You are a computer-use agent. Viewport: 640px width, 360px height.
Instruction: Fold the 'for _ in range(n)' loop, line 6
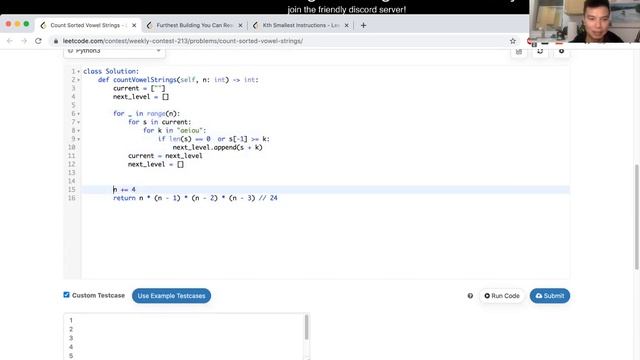pos(78,114)
